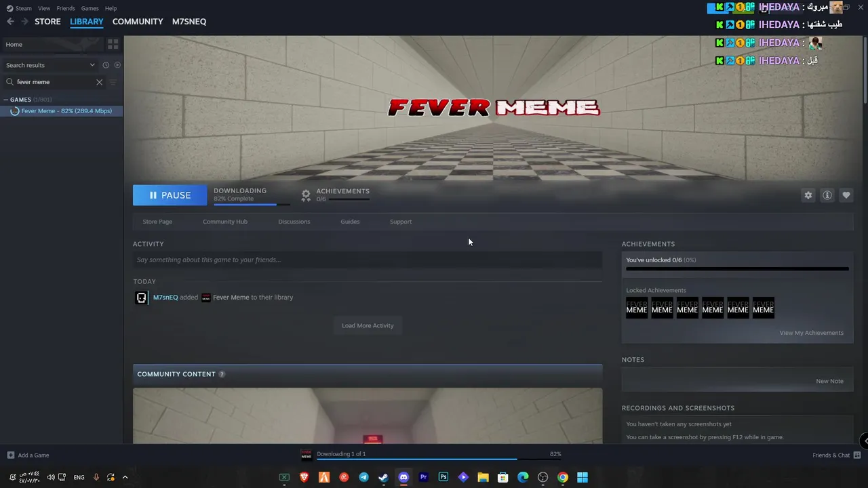Screen dimensions: 868x488
Task: Open Discord from the taskbar
Action: click(403, 477)
